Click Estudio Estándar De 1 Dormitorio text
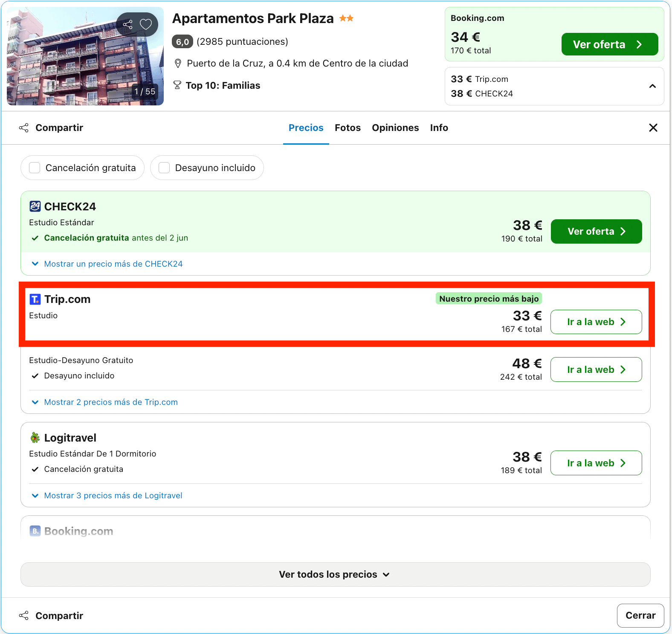Viewport: 672px width, 634px height. [x=93, y=454]
